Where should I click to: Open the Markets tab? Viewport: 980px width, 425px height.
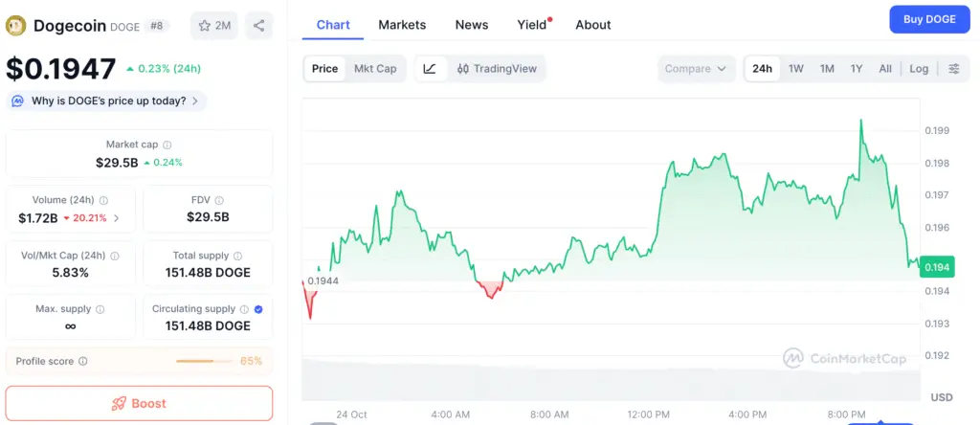[x=402, y=25]
